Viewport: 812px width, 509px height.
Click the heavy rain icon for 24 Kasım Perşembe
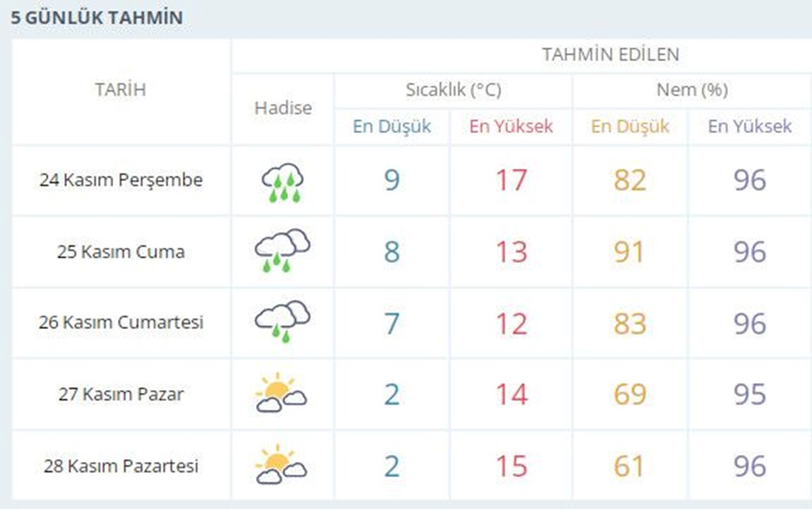pos(283,181)
